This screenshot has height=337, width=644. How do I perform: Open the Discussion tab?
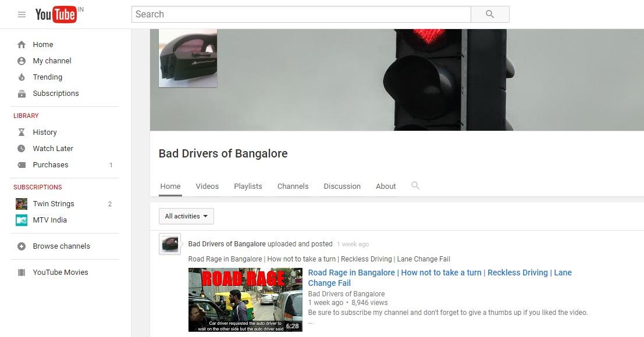[342, 187]
